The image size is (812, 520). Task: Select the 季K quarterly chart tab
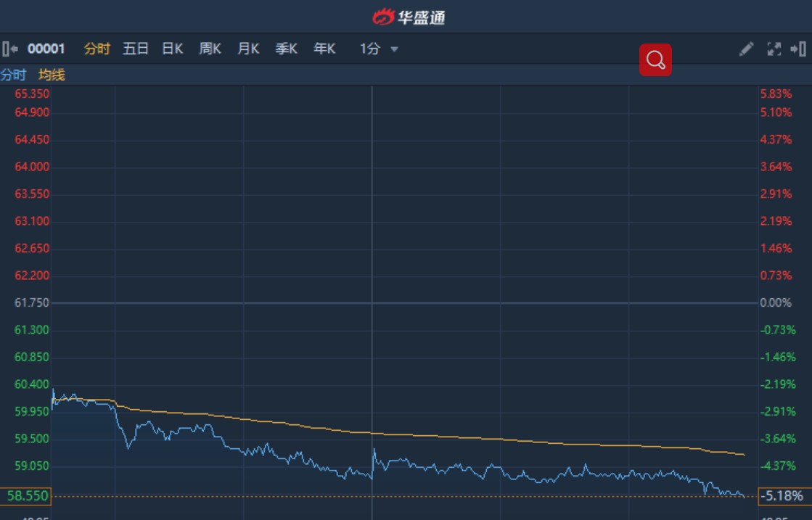click(287, 49)
